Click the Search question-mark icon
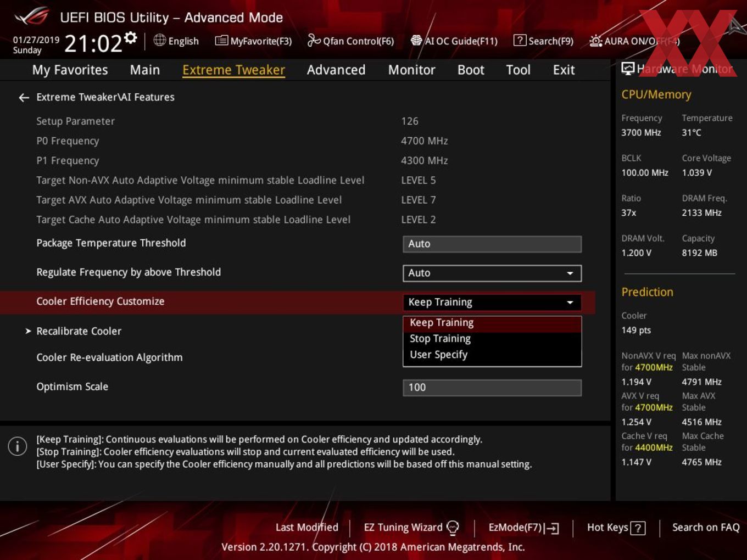The image size is (747, 560). 520,41
